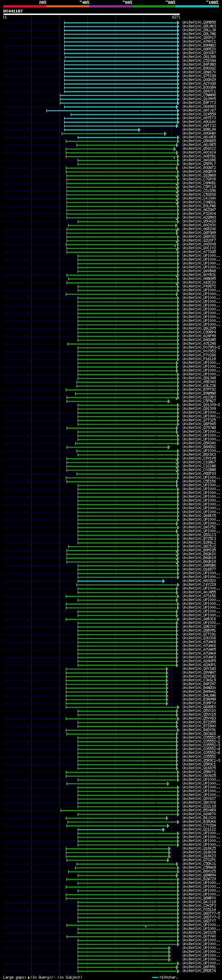222x980 pixels.
Task: Open hit UniRef100_A7NYC1
Action: click(x=199, y=41)
